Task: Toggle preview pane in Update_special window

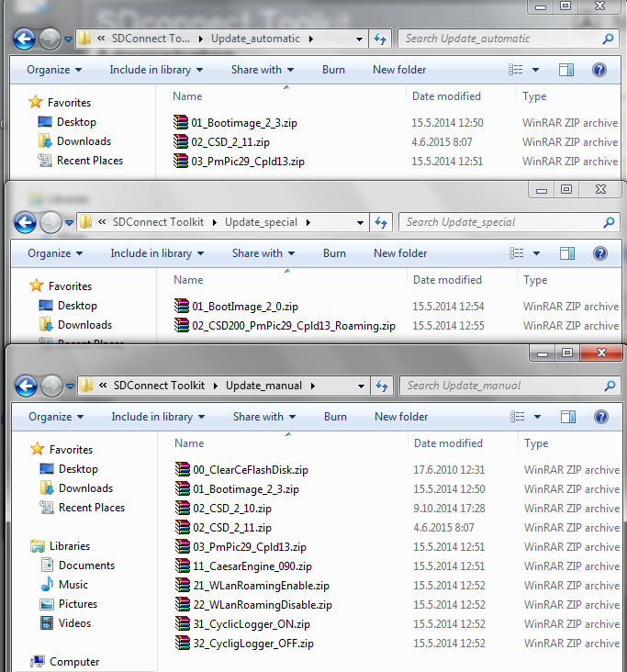Action: [x=567, y=253]
